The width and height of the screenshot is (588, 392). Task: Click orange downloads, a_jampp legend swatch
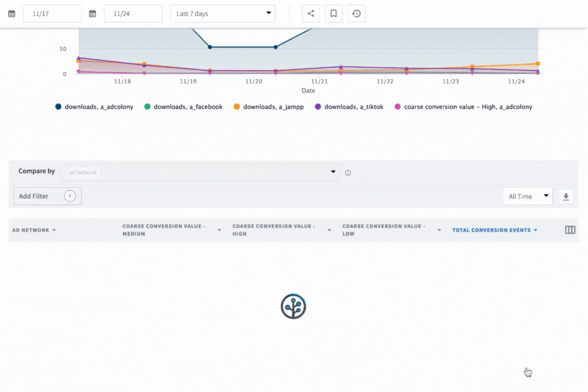(237, 107)
